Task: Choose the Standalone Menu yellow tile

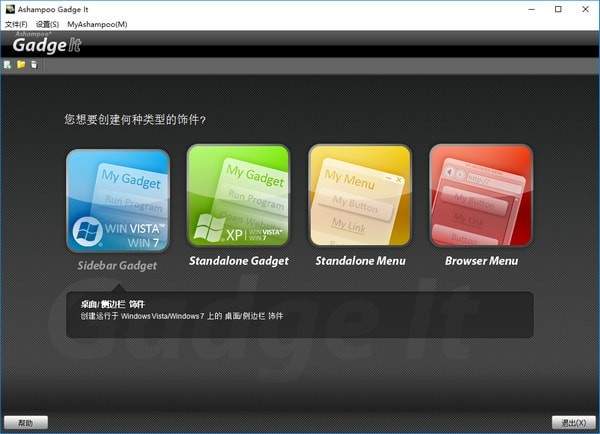Action: coord(360,197)
